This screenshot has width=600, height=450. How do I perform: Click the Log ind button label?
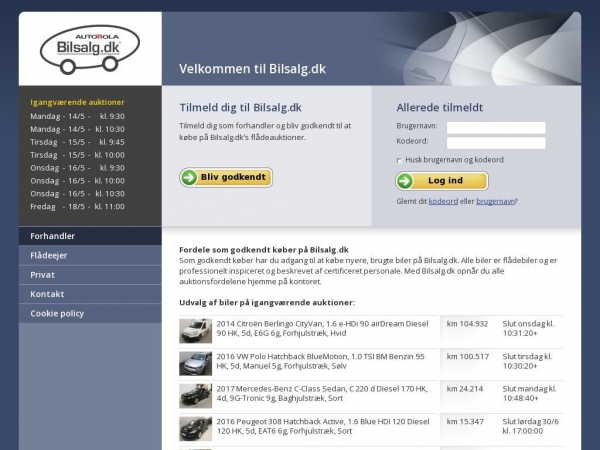(x=445, y=181)
